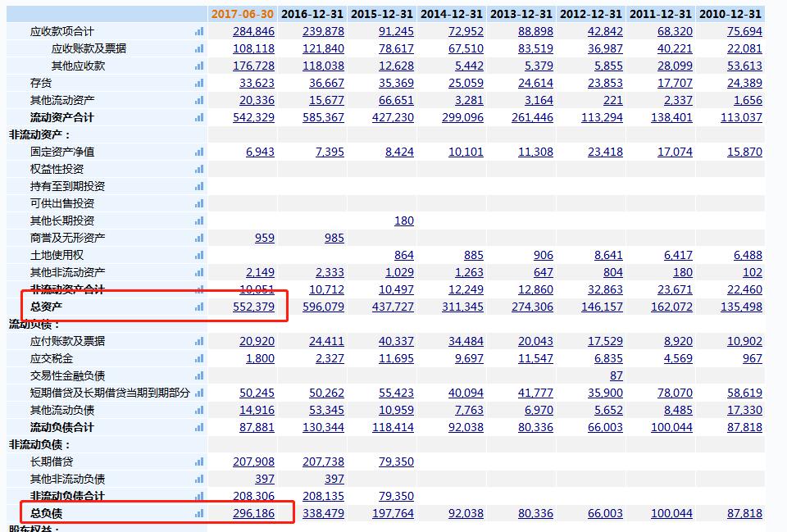Open chart icon for 流动资产合计 row
Viewport: 787px width, 532px height.
(x=199, y=117)
